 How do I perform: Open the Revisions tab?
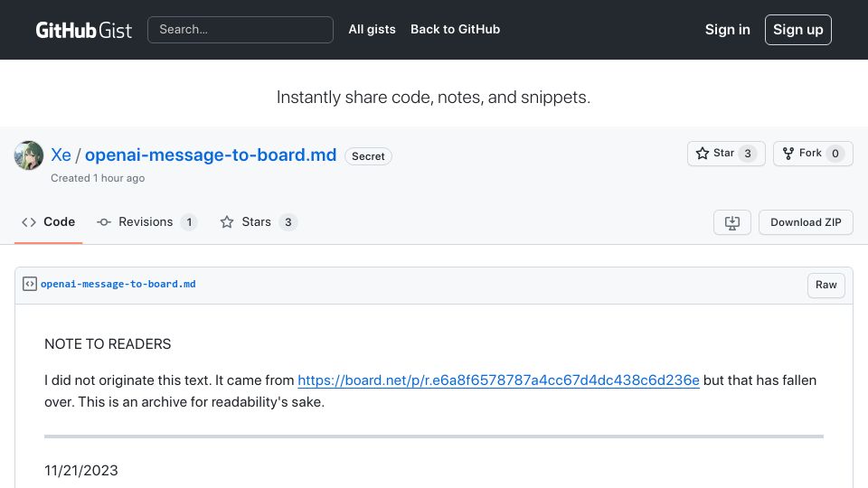(146, 222)
